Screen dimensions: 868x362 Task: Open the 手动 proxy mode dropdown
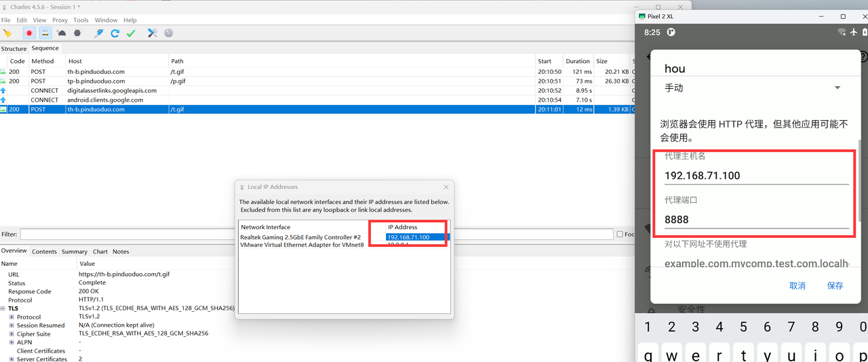pyautogui.click(x=753, y=88)
